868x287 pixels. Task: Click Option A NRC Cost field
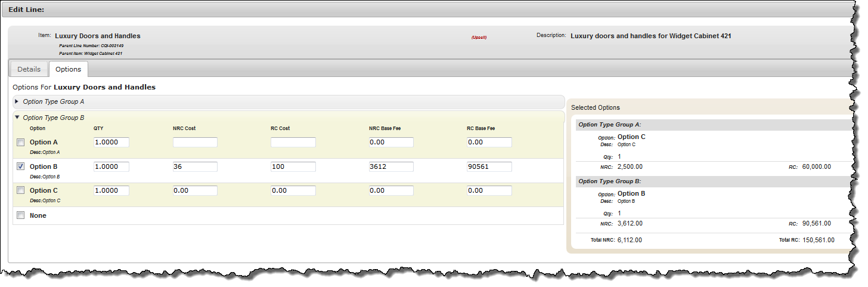point(195,143)
